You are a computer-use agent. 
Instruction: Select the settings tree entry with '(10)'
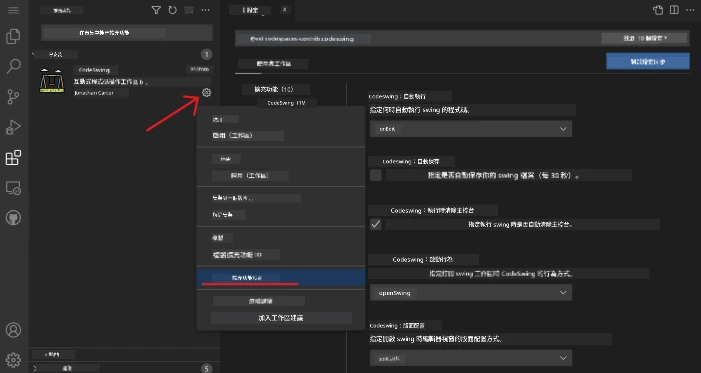(274, 89)
